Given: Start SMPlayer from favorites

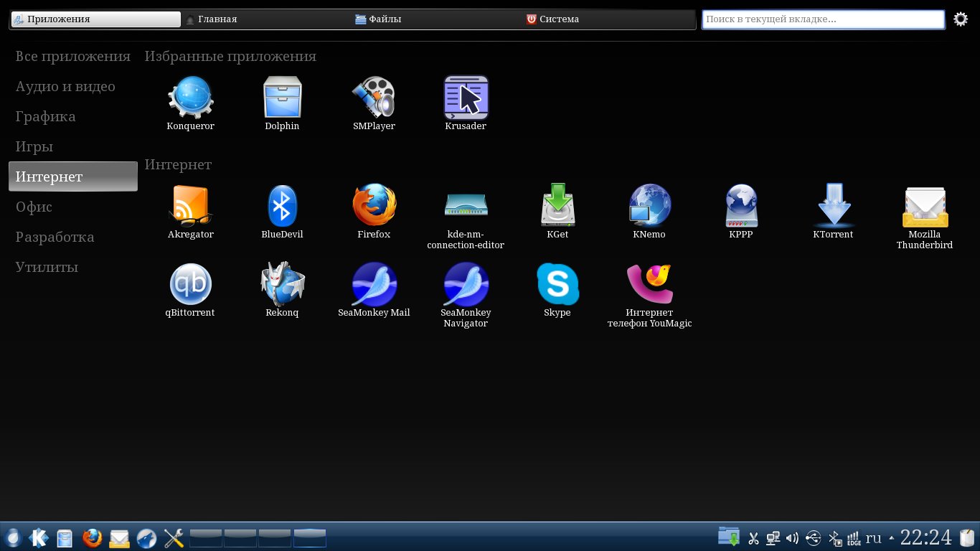Looking at the screenshot, I should (x=374, y=98).
